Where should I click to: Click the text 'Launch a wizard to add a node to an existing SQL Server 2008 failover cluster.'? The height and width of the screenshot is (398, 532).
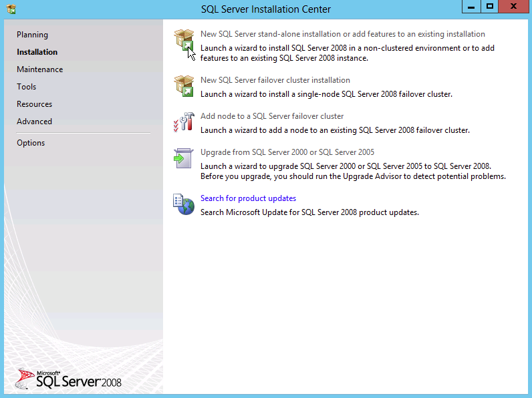[x=335, y=130]
